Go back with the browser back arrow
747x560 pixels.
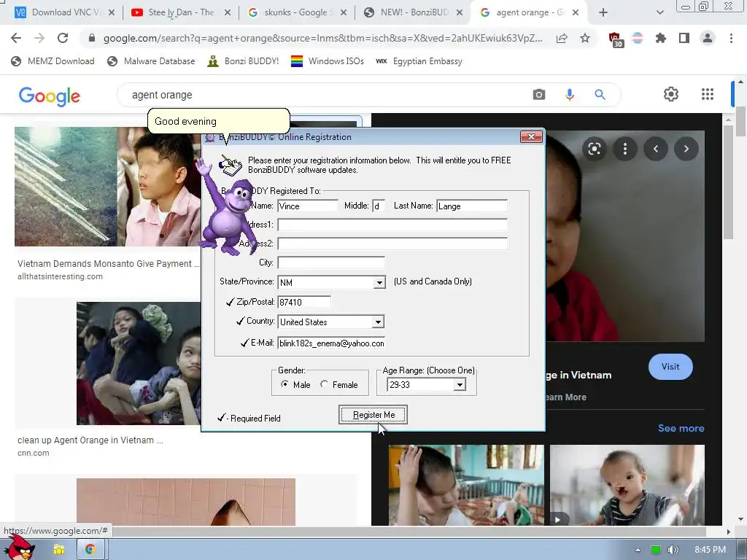click(16, 38)
